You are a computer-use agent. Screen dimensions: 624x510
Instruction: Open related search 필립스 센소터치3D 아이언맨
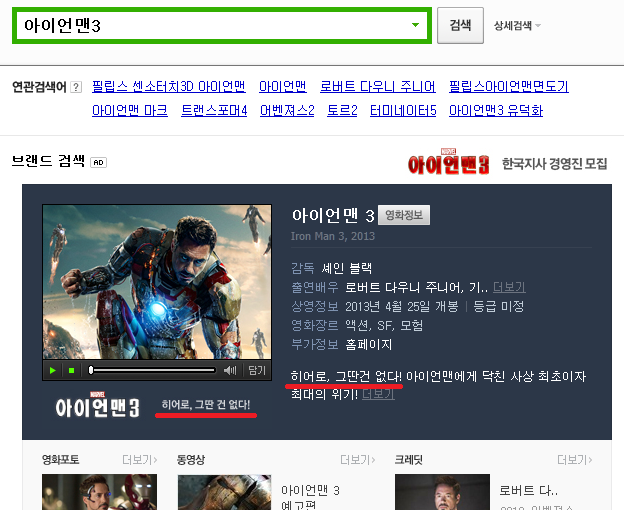pos(169,87)
